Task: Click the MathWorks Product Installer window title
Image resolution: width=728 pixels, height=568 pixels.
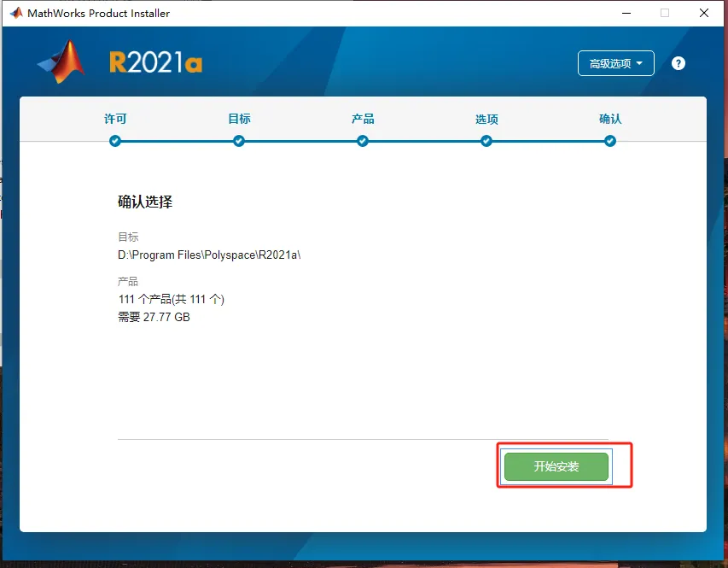Action: pos(98,14)
